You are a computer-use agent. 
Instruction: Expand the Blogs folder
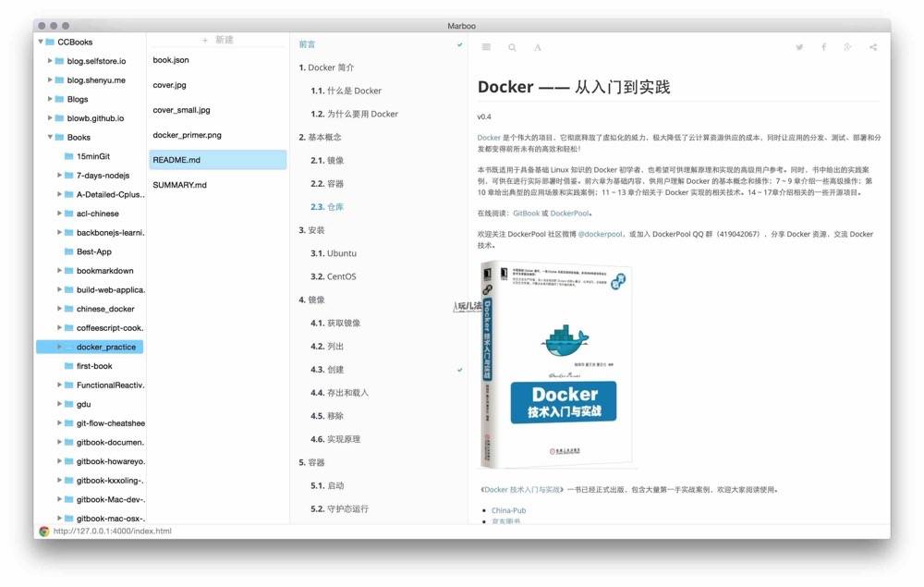tap(50, 99)
